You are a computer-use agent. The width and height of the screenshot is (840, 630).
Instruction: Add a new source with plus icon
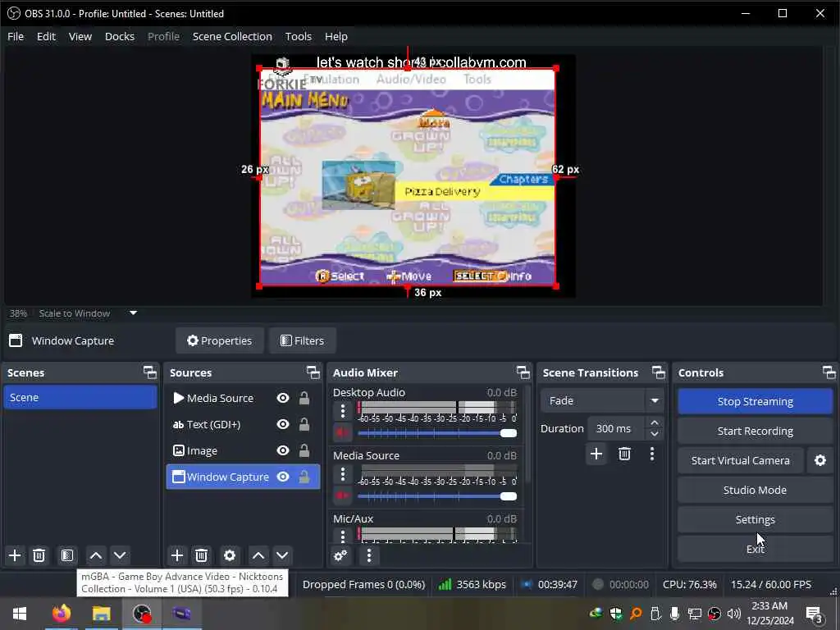177,555
